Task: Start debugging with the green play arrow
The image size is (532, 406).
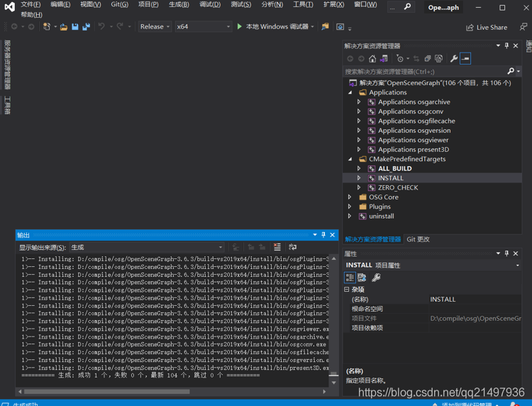Action: [240, 27]
